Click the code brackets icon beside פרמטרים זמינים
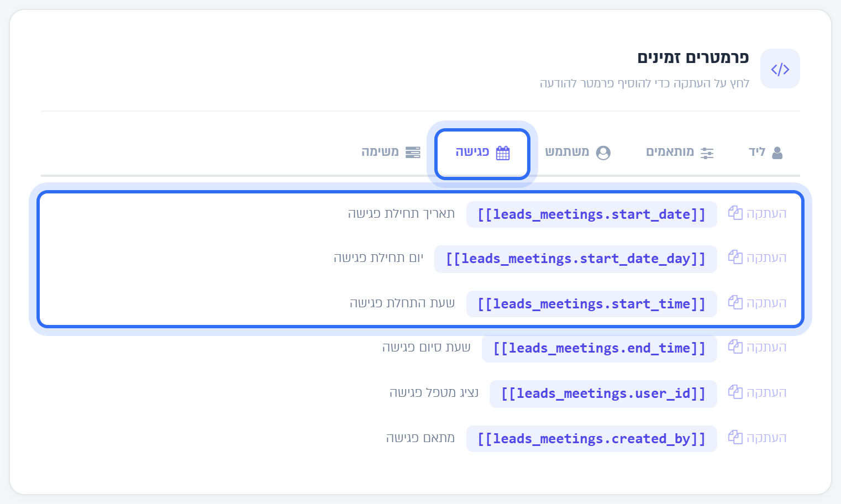Viewport: 841px width, 504px height. click(780, 69)
